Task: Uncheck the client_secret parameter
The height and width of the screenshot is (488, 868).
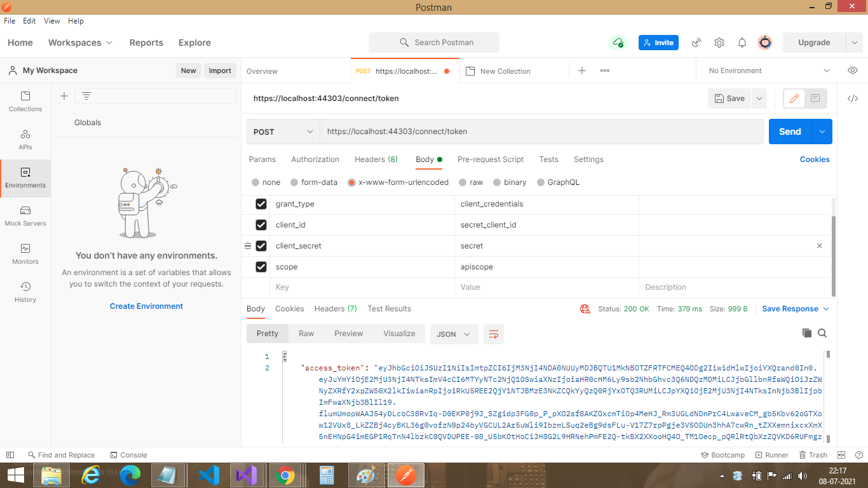Action: tap(261, 246)
